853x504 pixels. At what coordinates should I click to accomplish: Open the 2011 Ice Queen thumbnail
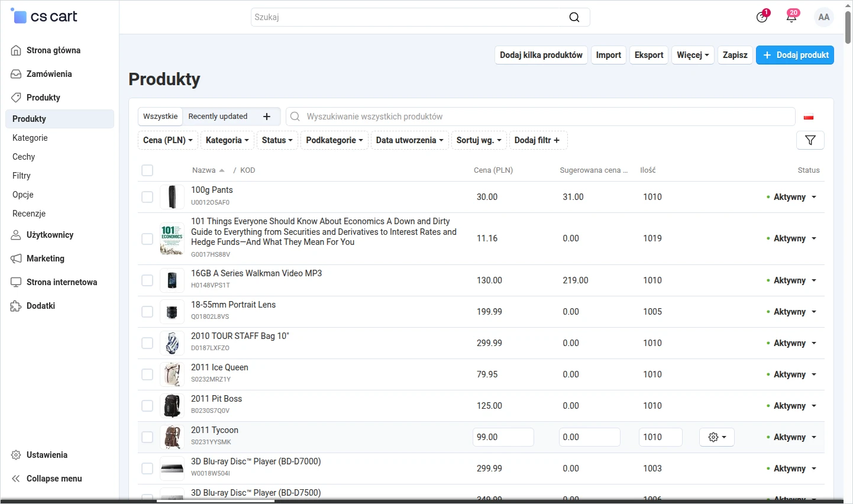172,374
